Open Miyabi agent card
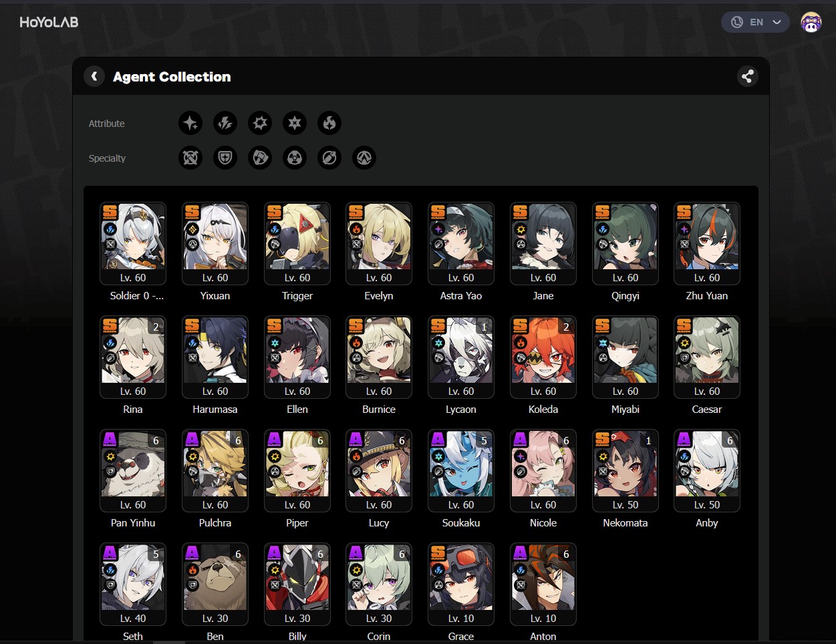The image size is (836, 644). tap(625, 357)
